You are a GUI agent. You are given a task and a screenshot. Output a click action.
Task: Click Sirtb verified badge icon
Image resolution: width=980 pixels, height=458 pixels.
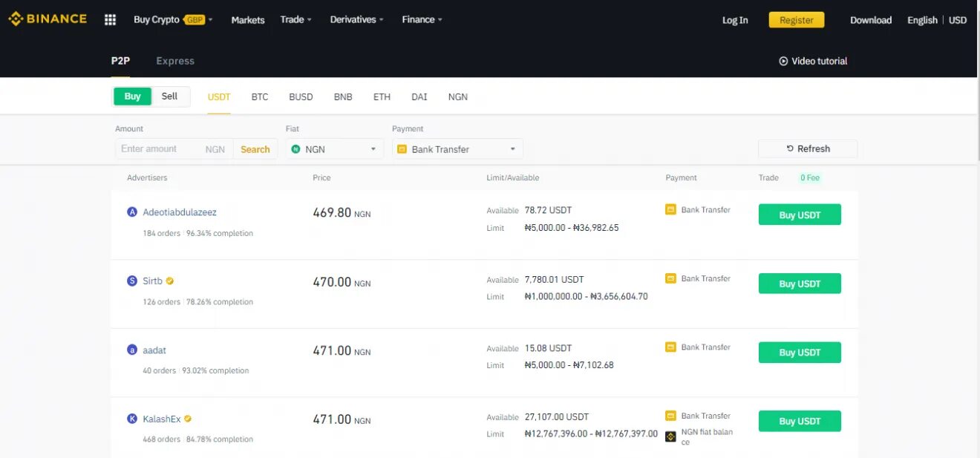(170, 281)
